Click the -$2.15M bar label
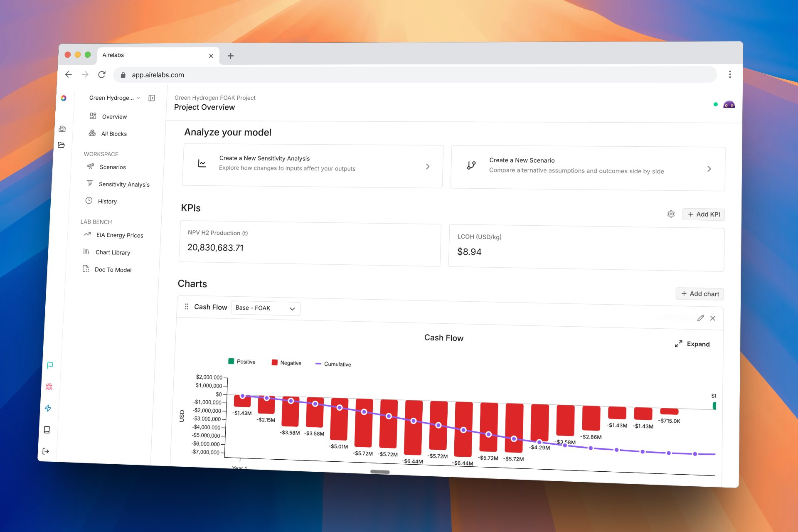The height and width of the screenshot is (532, 798). pos(266,420)
